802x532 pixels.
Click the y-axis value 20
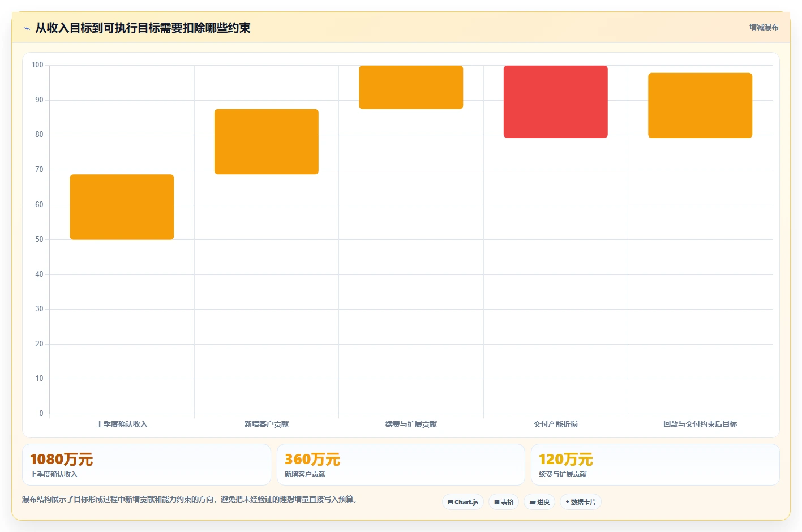click(x=39, y=344)
